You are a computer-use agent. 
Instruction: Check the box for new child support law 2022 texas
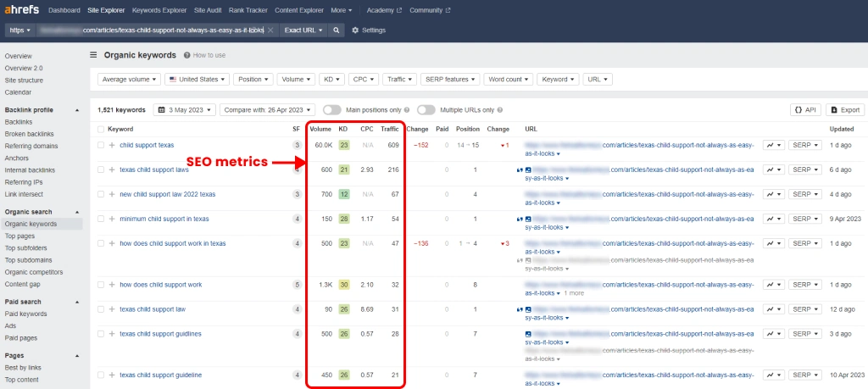click(x=101, y=194)
